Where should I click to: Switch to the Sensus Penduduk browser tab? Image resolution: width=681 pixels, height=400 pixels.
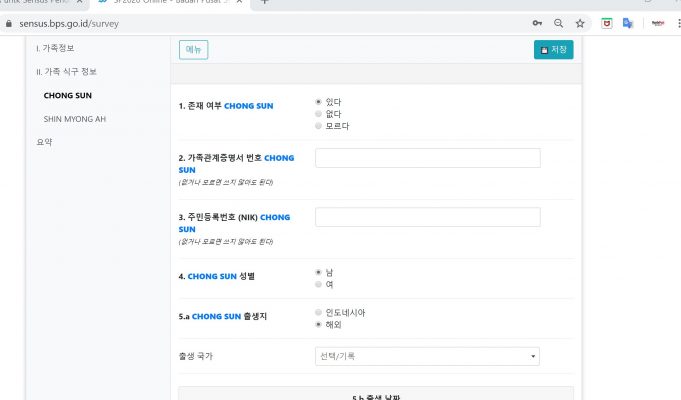click(40, 3)
